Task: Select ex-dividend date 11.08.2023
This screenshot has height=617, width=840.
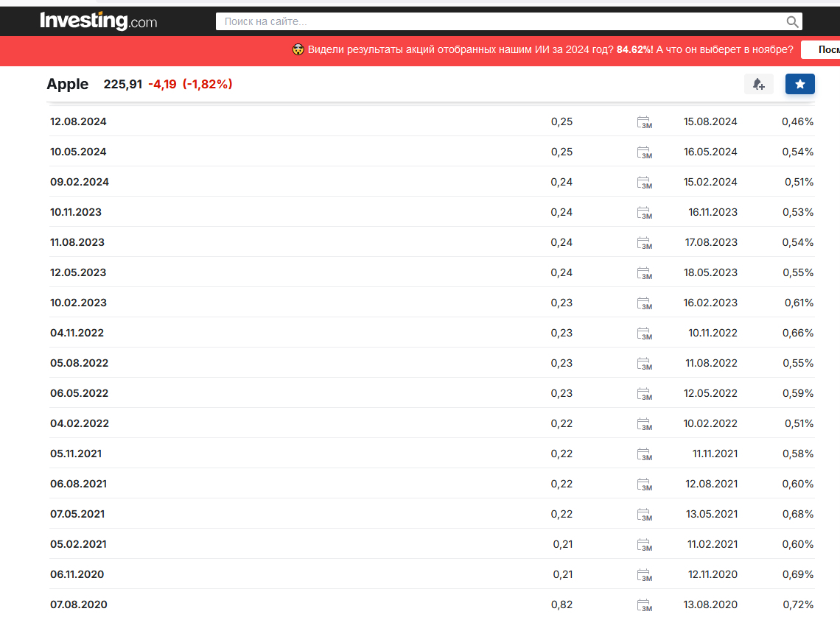Action: (x=77, y=242)
